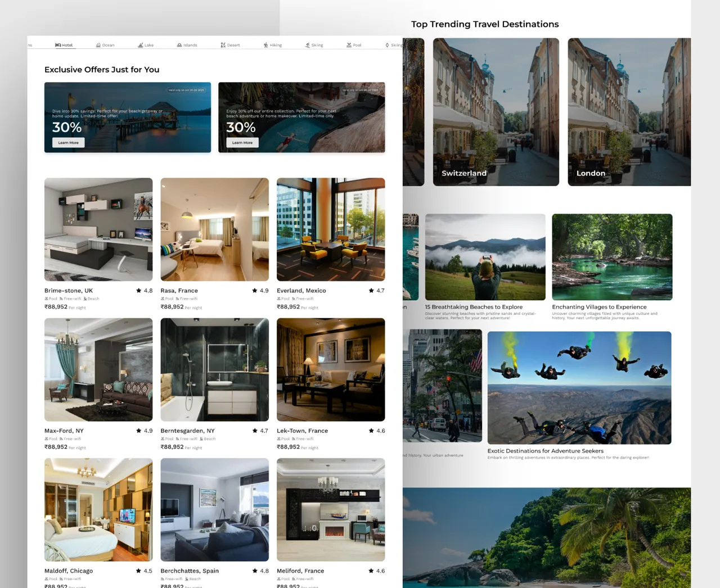Click the hiker icon beside Hiking
This screenshot has height=588, width=720.
coord(266,45)
